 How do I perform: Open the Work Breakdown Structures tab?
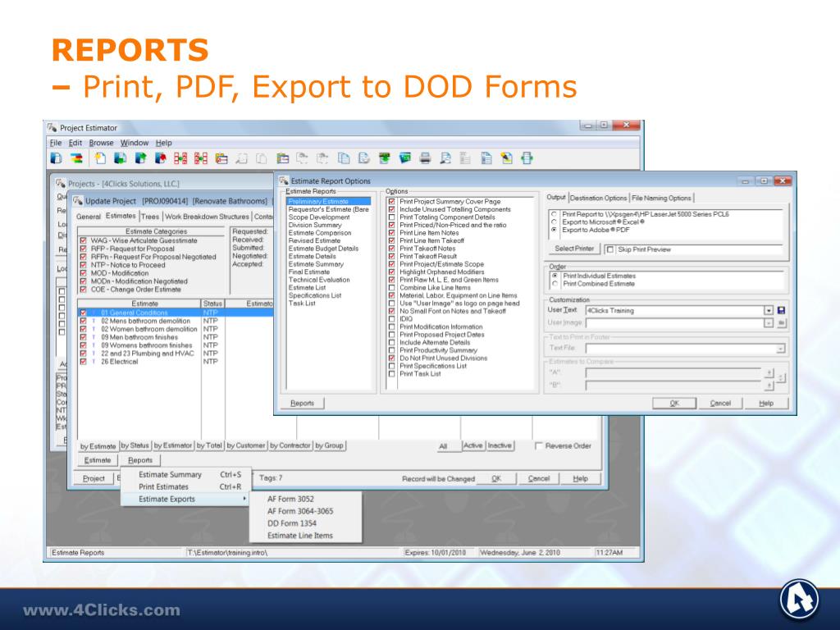(x=207, y=217)
